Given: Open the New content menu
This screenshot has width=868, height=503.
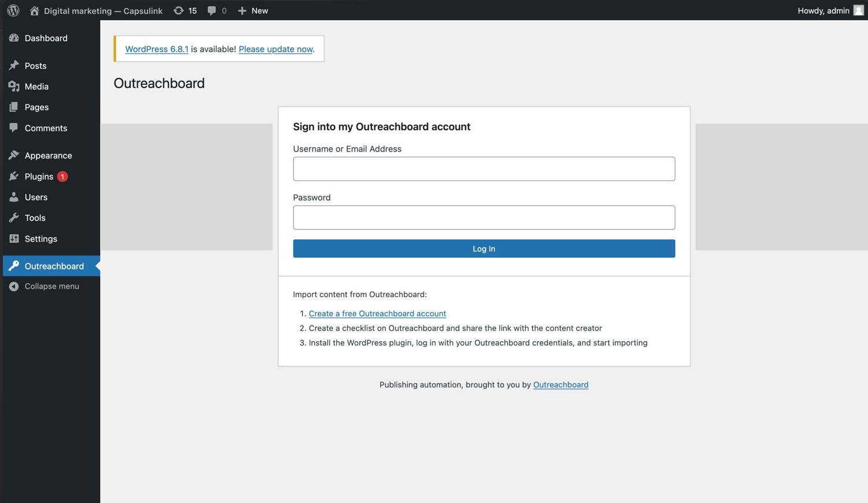Looking at the screenshot, I should tap(253, 10).
